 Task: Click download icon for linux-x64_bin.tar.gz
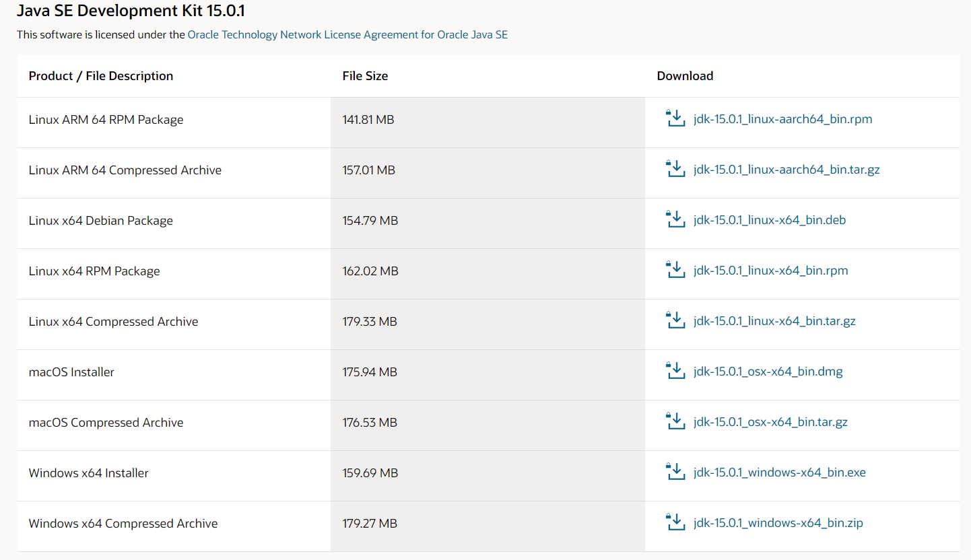[675, 320]
